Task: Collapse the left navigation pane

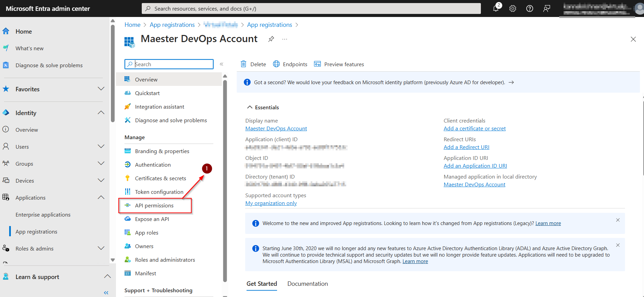Action: pos(106,293)
